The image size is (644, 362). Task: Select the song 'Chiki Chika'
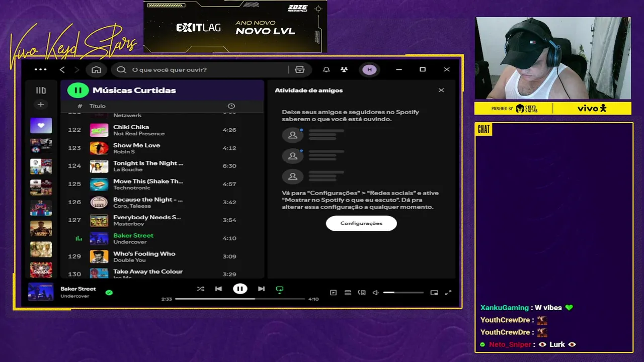131,127
